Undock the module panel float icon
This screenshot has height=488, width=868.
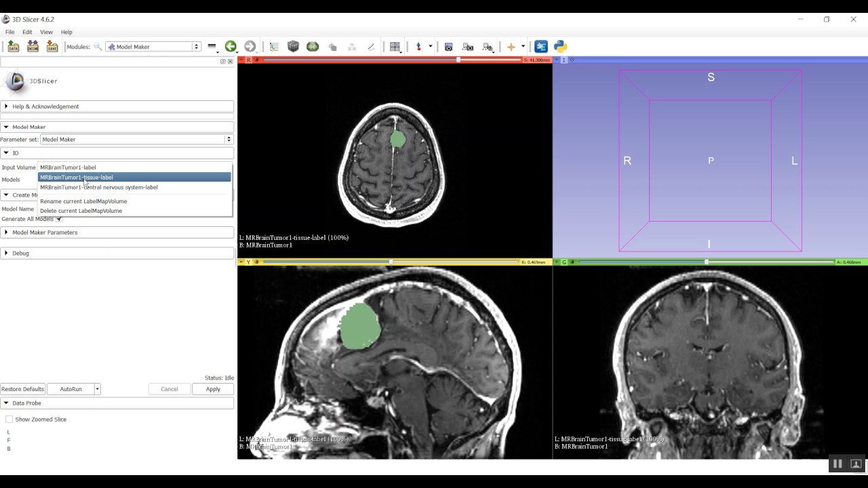(222, 62)
